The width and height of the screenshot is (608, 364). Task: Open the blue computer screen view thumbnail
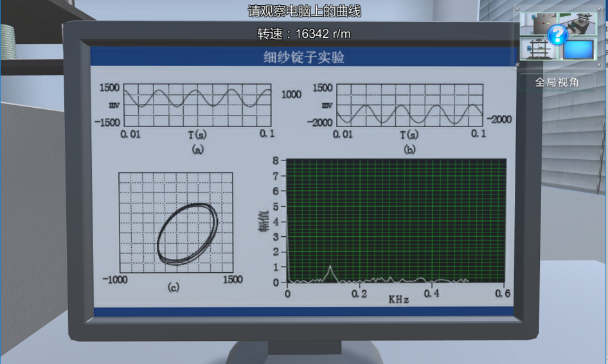(580, 49)
